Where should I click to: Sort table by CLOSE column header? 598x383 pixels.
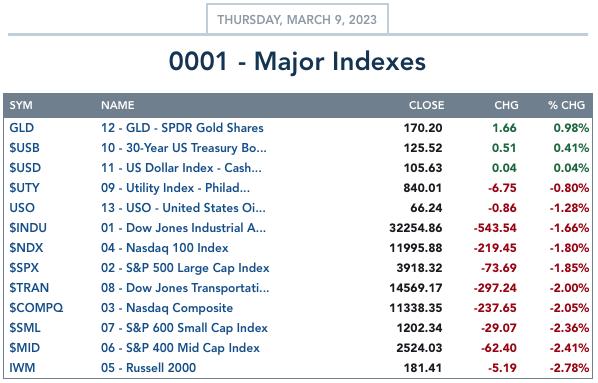coord(426,105)
